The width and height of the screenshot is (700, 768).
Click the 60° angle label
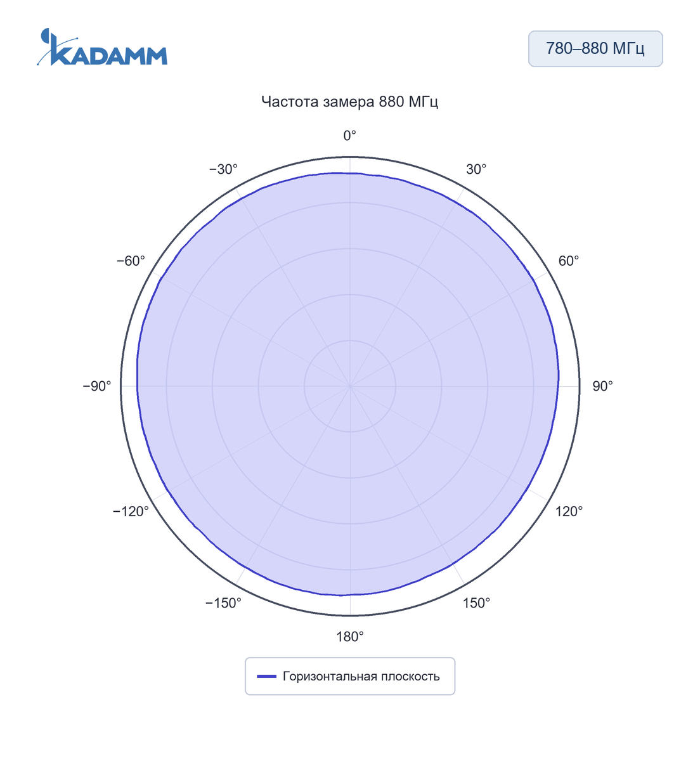[569, 261]
